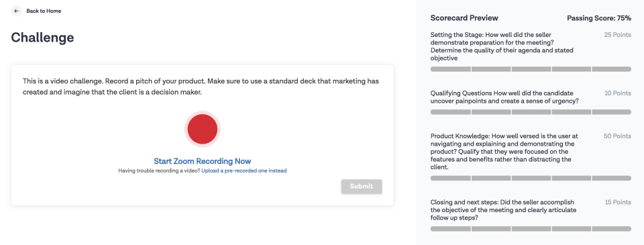This screenshot has width=644, height=245.
Task: Click the 50 Points label for Product Knowledge
Action: 617,136
